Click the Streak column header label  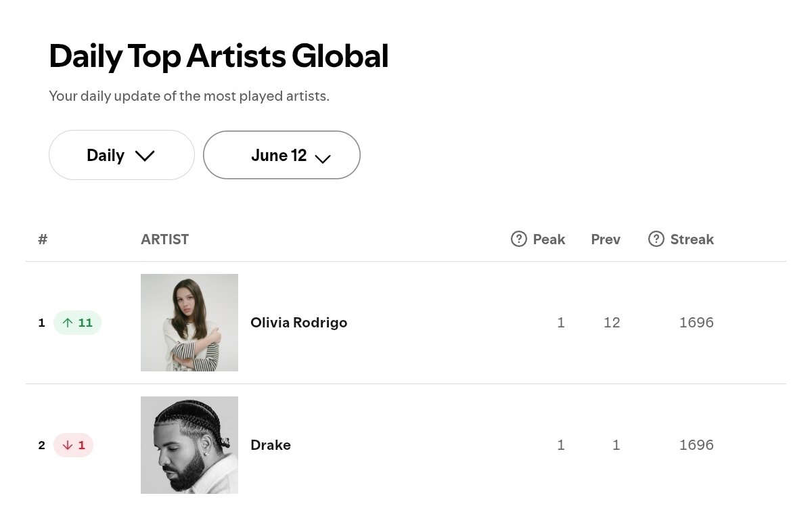pyautogui.click(x=692, y=239)
